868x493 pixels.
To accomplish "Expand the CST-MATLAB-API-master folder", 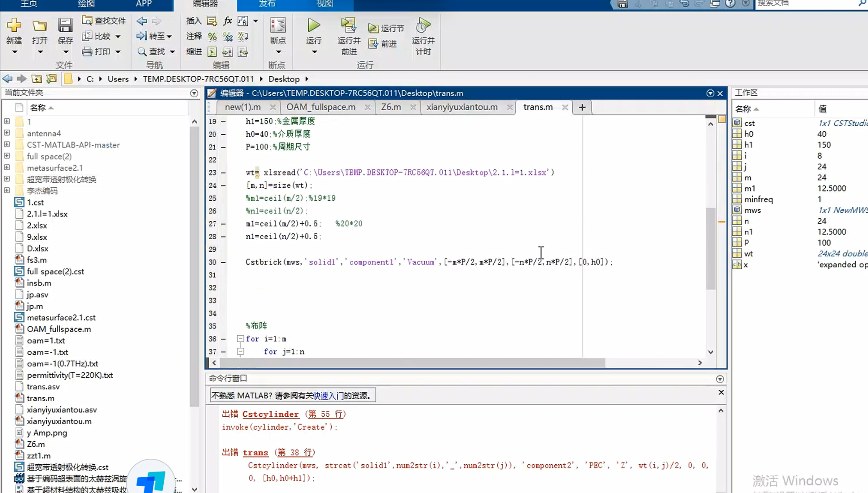I will click(7, 144).
